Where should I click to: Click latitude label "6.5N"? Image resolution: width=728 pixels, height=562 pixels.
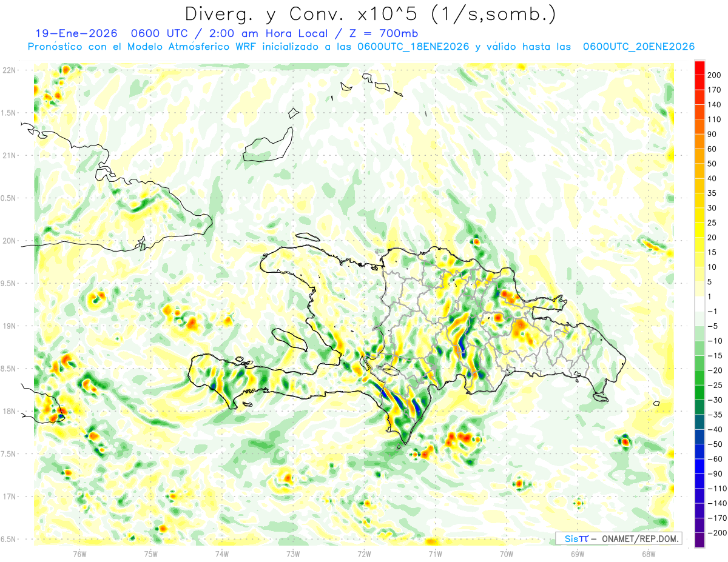tap(8, 539)
